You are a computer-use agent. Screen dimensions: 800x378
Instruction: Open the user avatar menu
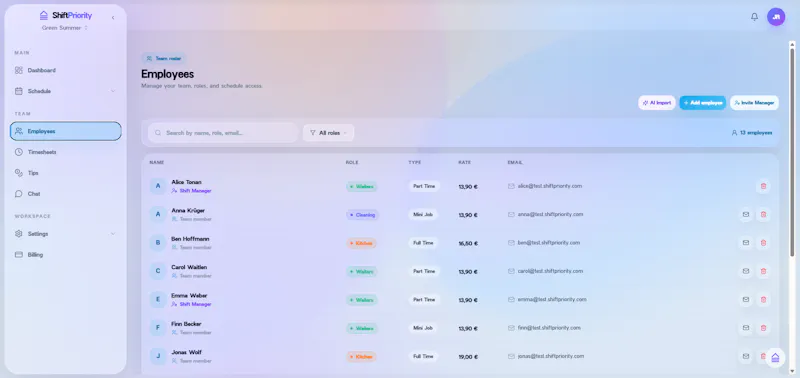(x=776, y=17)
